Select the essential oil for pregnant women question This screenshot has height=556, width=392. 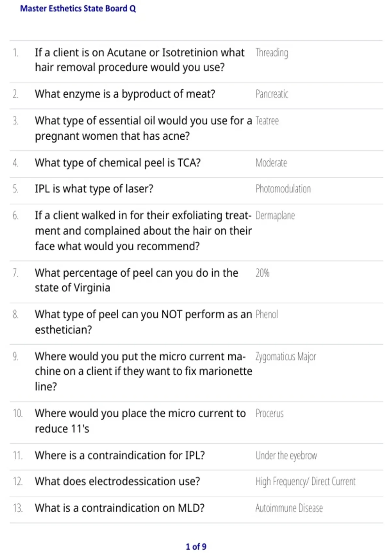point(143,128)
